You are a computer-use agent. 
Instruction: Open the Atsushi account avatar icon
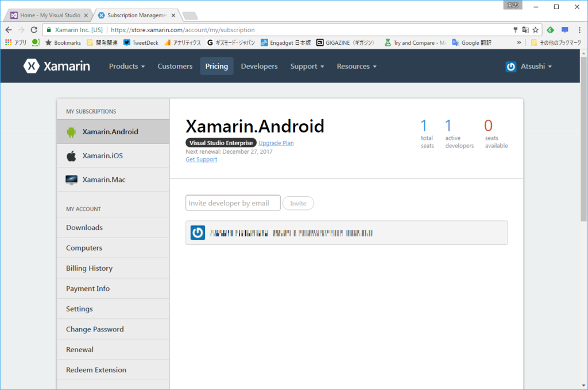click(x=510, y=67)
